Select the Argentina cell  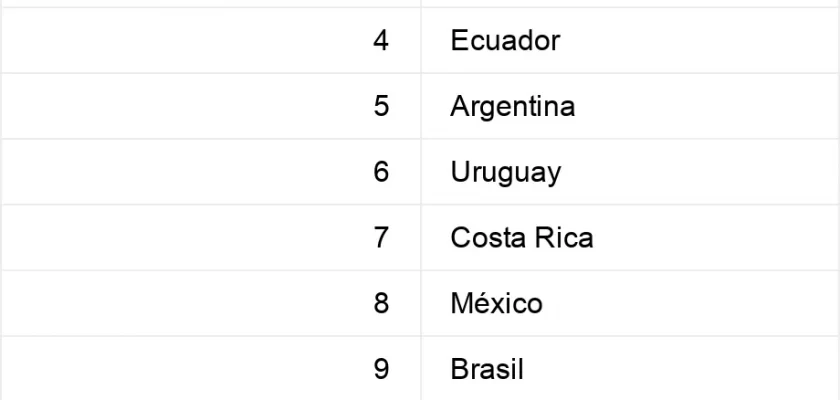631,106
